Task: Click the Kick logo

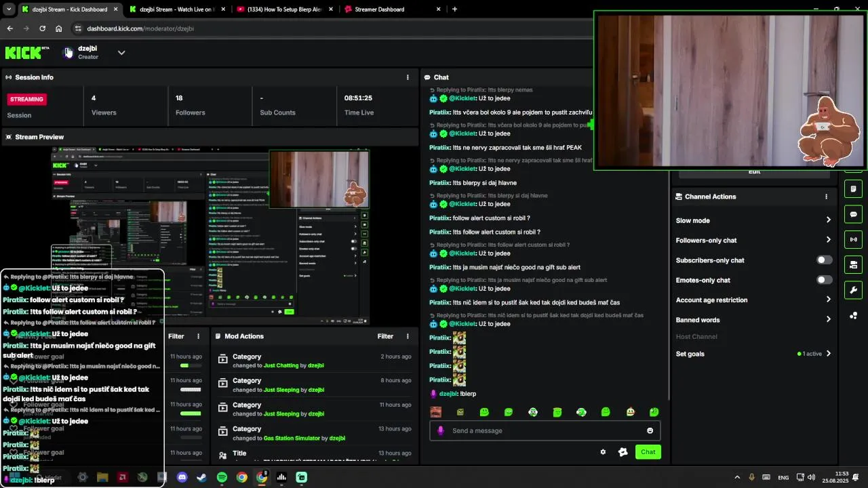Action: tap(27, 52)
